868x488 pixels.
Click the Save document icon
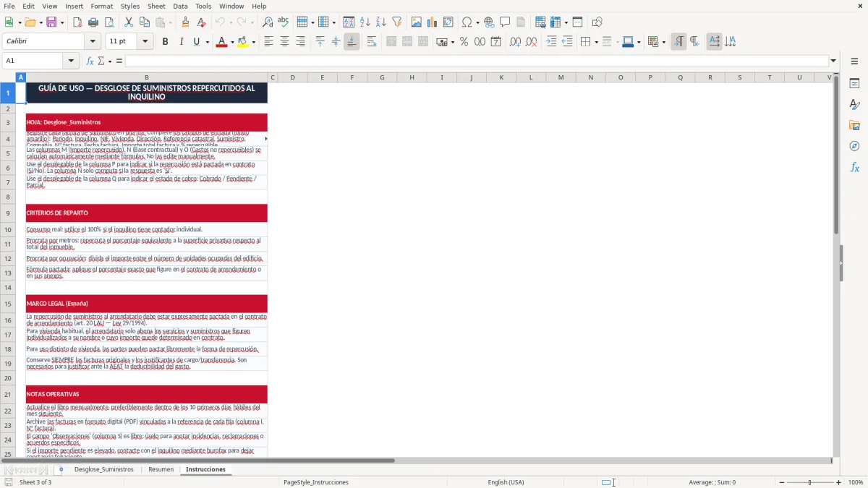click(x=51, y=22)
